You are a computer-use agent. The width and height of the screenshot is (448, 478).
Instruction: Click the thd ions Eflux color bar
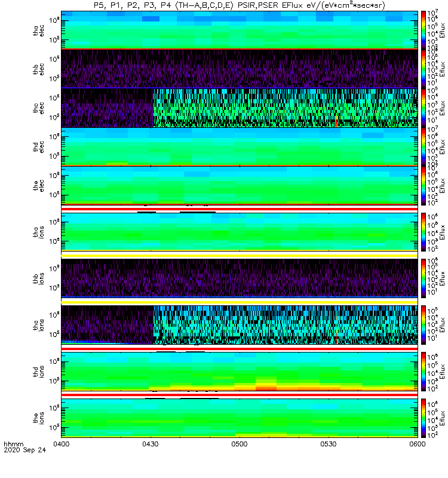[x=424, y=371]
